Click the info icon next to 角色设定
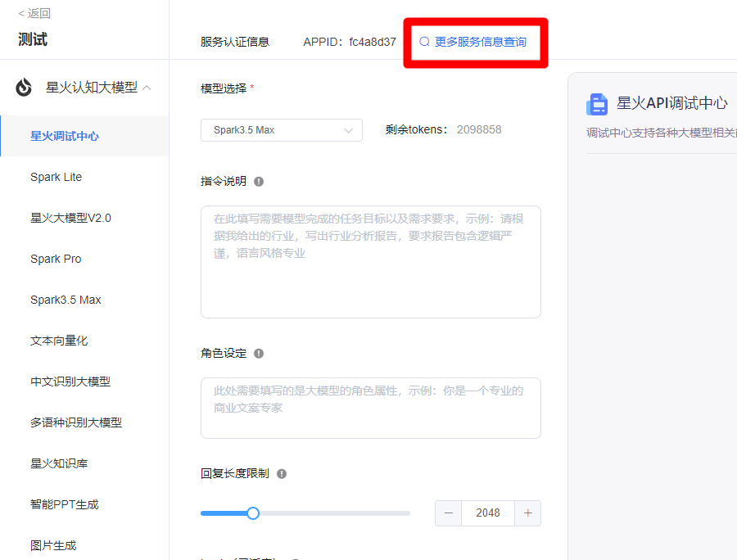This screenshot has width=737, height=560. click(x=259, y=354)
